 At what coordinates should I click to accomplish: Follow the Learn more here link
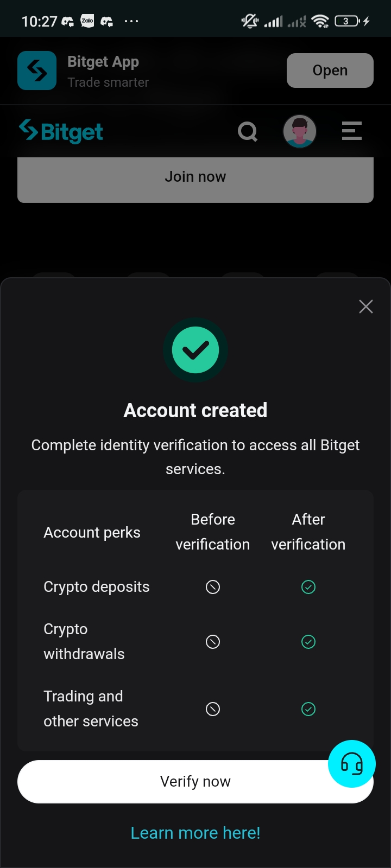[195, 833]
